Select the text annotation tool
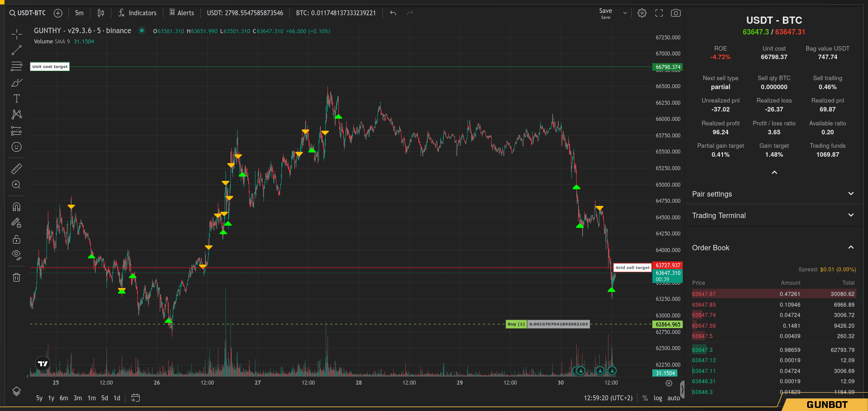Viewport: 868px width, 411px height. [x=17, y=98]
